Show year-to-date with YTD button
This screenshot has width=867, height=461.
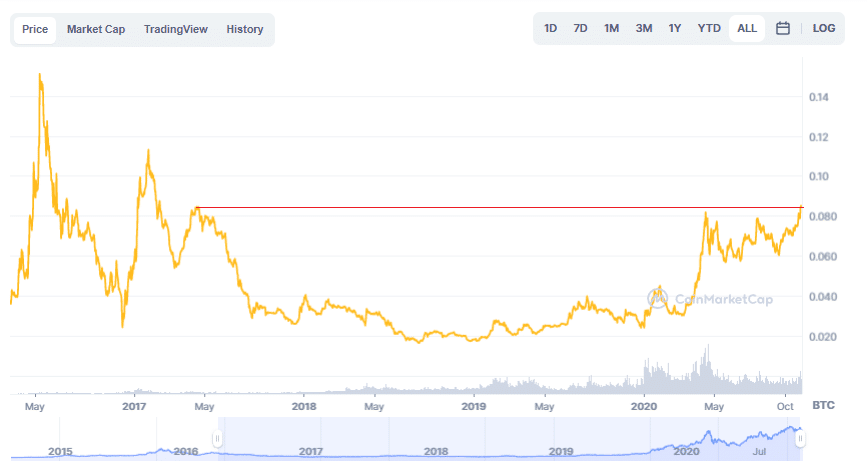[709, 29]
